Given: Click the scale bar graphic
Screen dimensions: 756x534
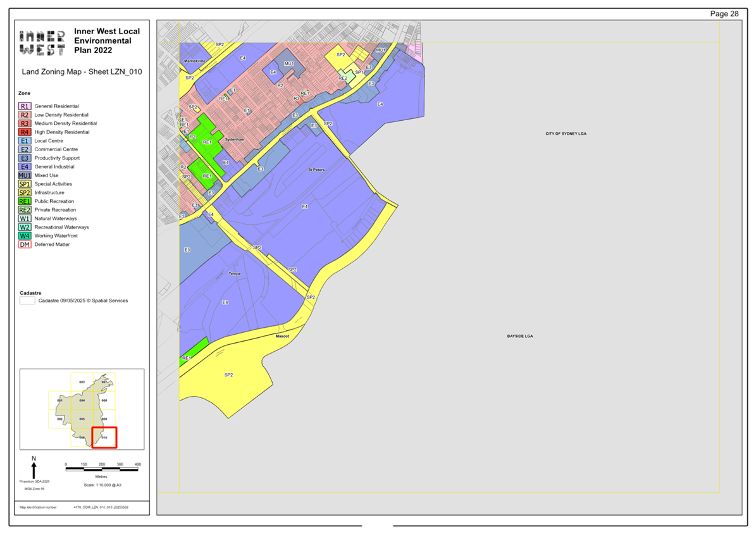Looking at the screenshot, I should [x=102, y=469].
